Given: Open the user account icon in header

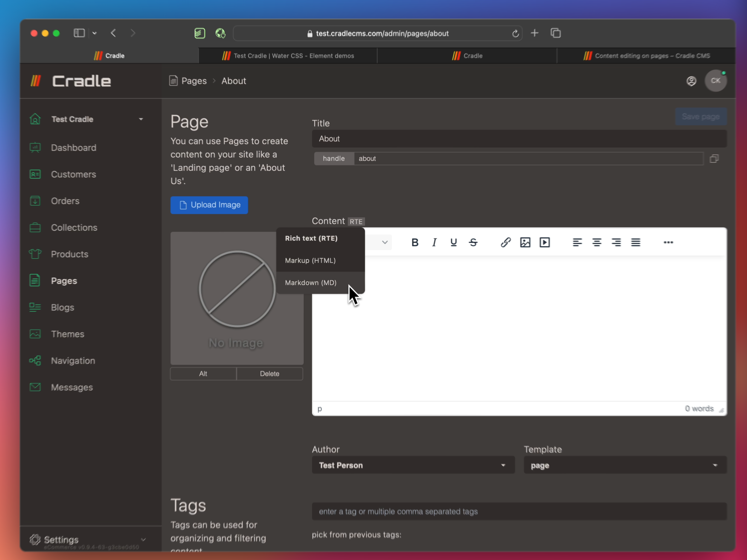Looking at the screenshot, I should click(691, 81).
